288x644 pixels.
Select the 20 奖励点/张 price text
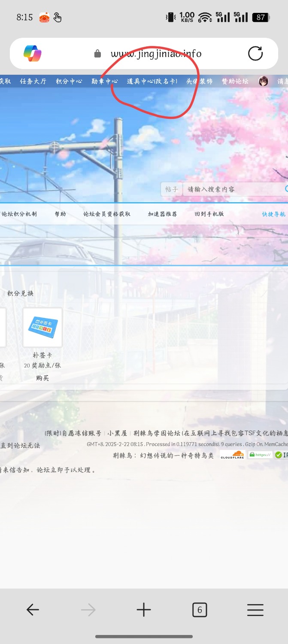[x=42, y=365]
